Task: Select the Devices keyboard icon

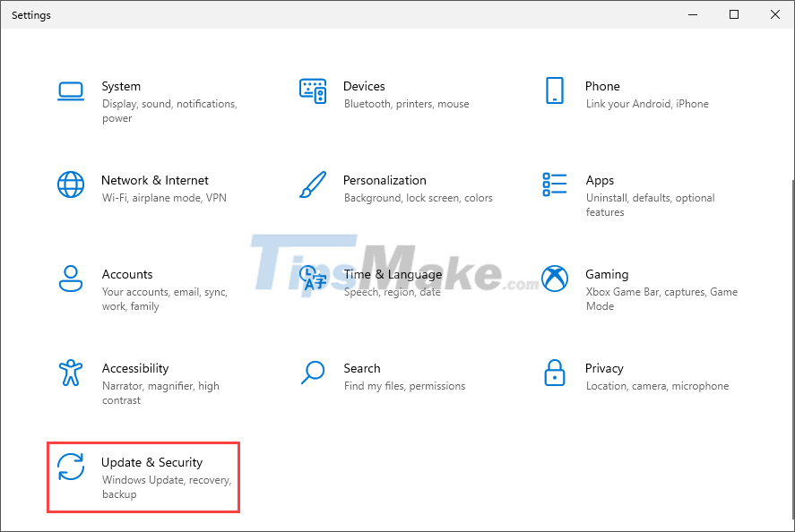Action: (x=313, y=91)
